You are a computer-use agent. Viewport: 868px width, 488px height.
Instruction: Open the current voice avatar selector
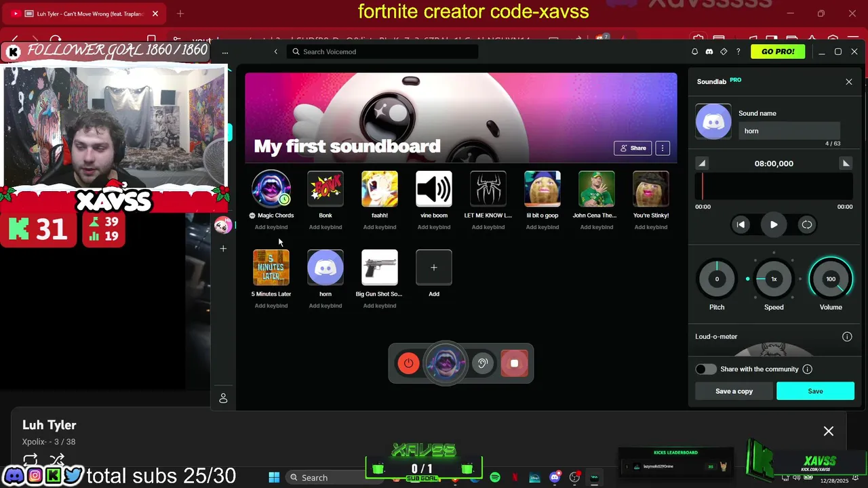[x=446, y=363]
